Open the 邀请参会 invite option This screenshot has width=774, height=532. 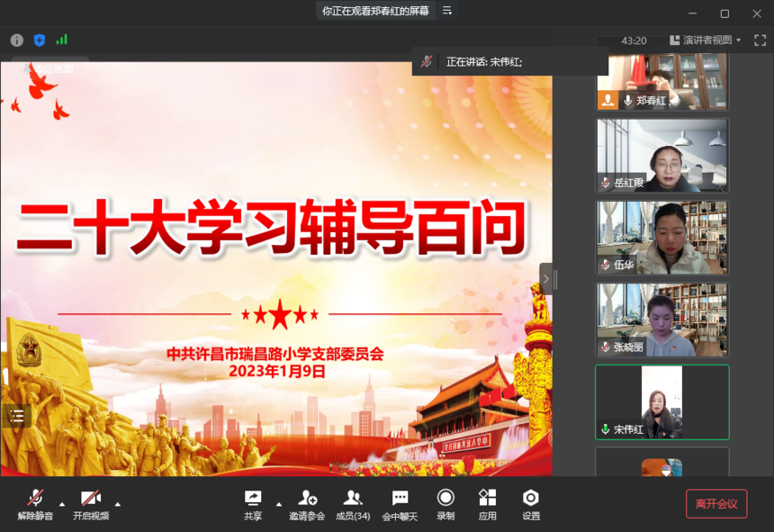coord(307,503)
